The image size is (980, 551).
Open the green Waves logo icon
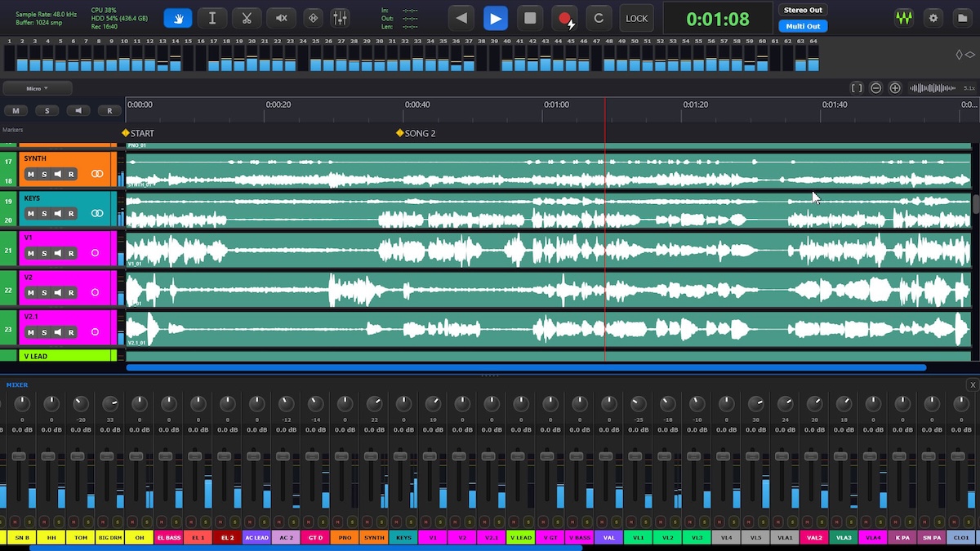point(903,18)
